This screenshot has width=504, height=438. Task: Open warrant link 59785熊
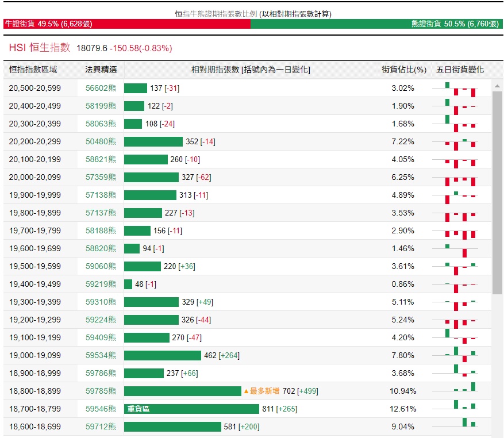[101, 391]
